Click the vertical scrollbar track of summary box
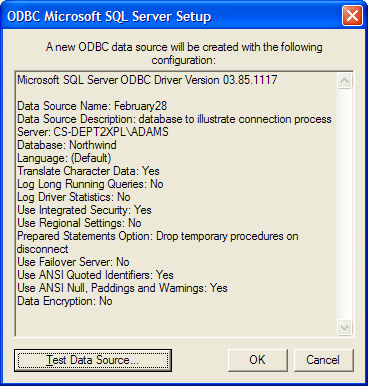 tap(344, 204)
